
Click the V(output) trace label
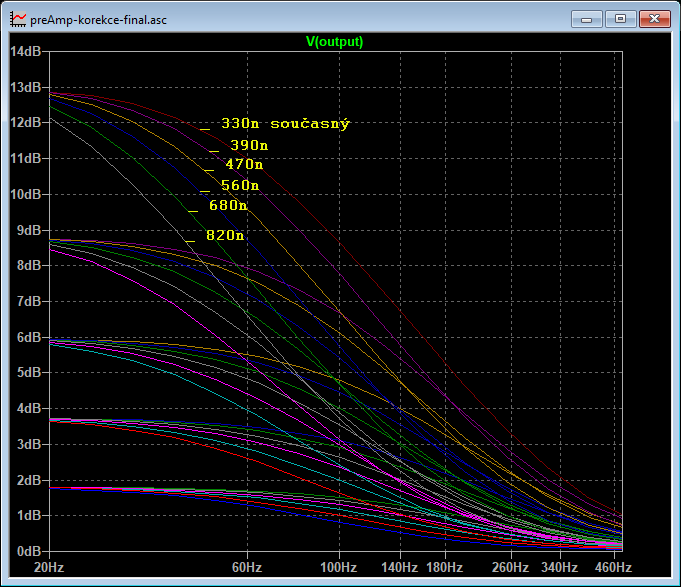[x=334, y=42]
